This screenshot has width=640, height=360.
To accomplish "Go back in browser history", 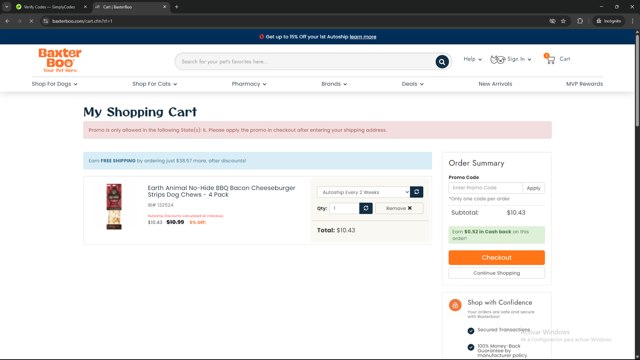I will click(x=7, y=21).
